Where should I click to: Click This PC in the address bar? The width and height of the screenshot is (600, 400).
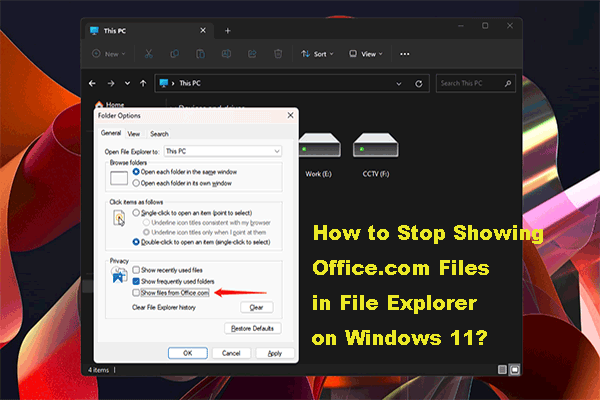(190, 83)
